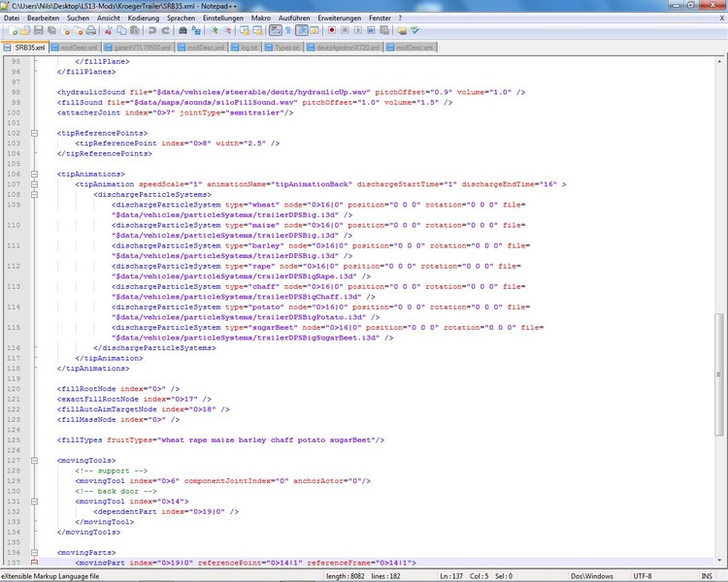This screenshot has width=728, height=582.
Task: Collapse the tipAnimations block at line 106
Action: point(34,174)
